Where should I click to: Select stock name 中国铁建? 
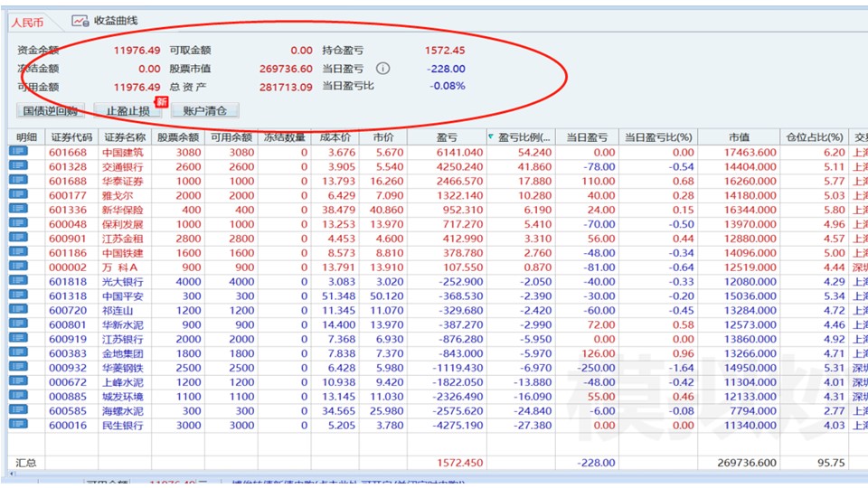click(x=122, y=253)
